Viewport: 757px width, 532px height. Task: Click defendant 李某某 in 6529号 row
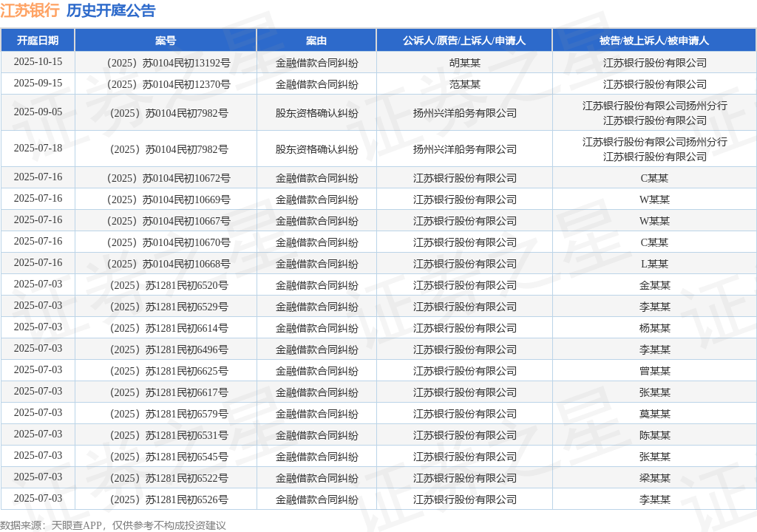tap(655, 307)
